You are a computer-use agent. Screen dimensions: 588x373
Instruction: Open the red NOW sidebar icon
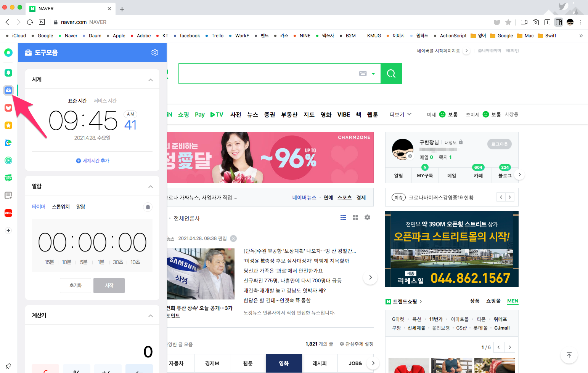tap(8, 213)
